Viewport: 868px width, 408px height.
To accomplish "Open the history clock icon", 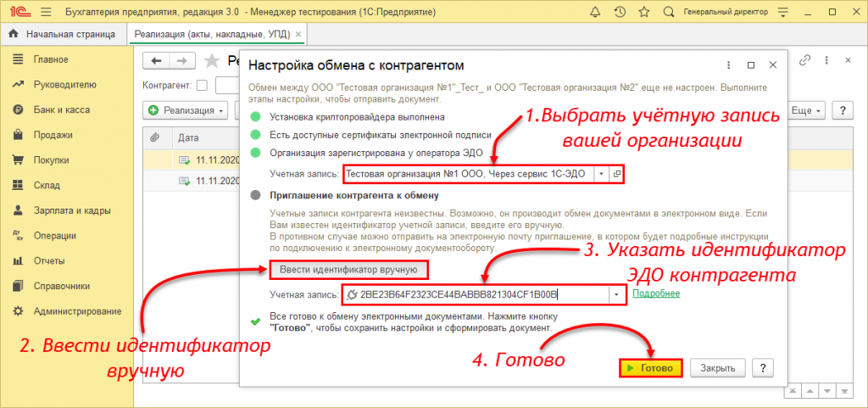I will click(x=620, y=12).
